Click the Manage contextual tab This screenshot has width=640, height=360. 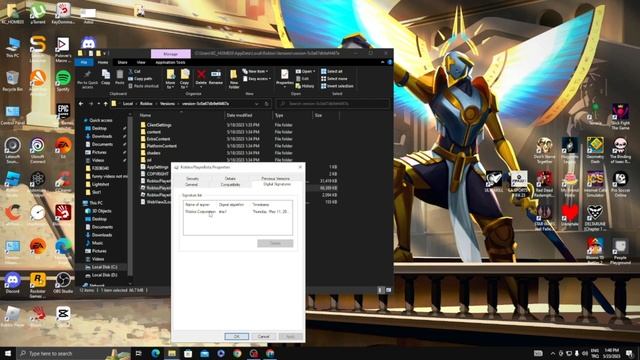[171, 53]
